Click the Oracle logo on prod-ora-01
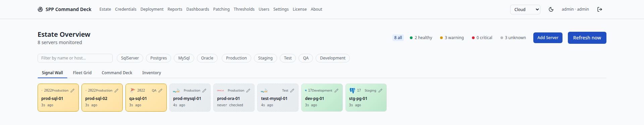644x125 pixels. coord(220,91)
